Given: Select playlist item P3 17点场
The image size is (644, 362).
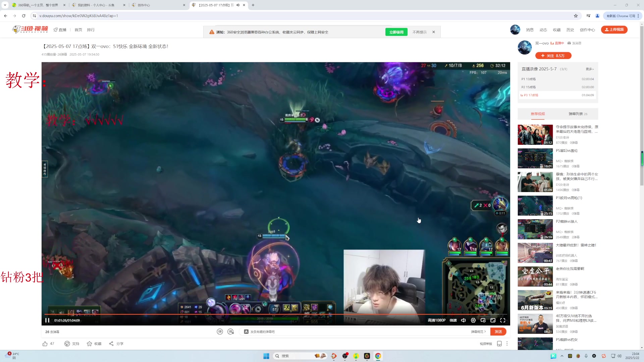Looking at the screenshot, I should pos(557,95).
